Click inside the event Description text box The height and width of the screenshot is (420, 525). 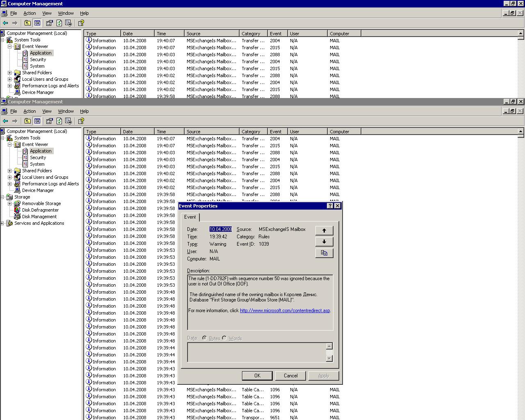tap(260, 302)
